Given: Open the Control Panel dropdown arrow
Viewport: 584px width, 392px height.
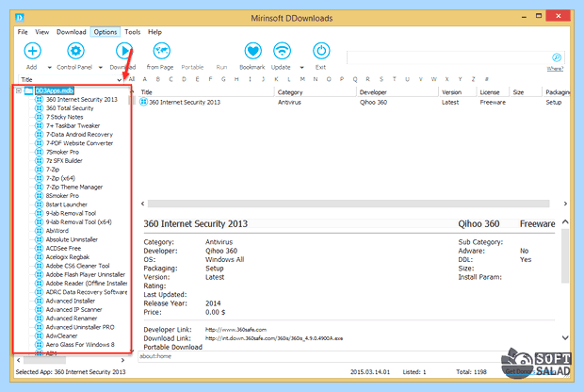Looking at the screenshot, I should [100, 68].
